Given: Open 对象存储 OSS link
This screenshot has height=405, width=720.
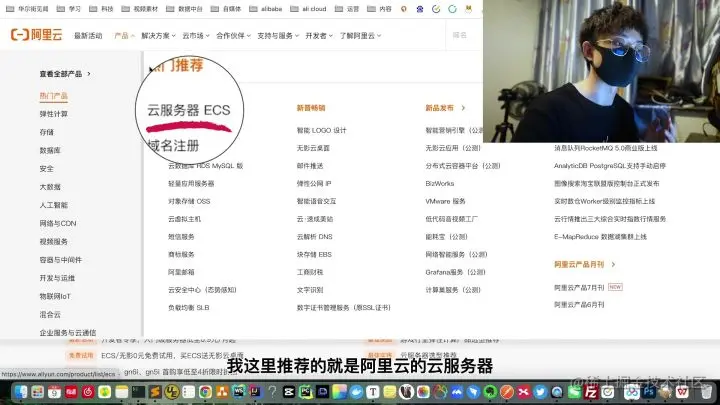Looking at the screenshot, I should (x=189, y=201).
